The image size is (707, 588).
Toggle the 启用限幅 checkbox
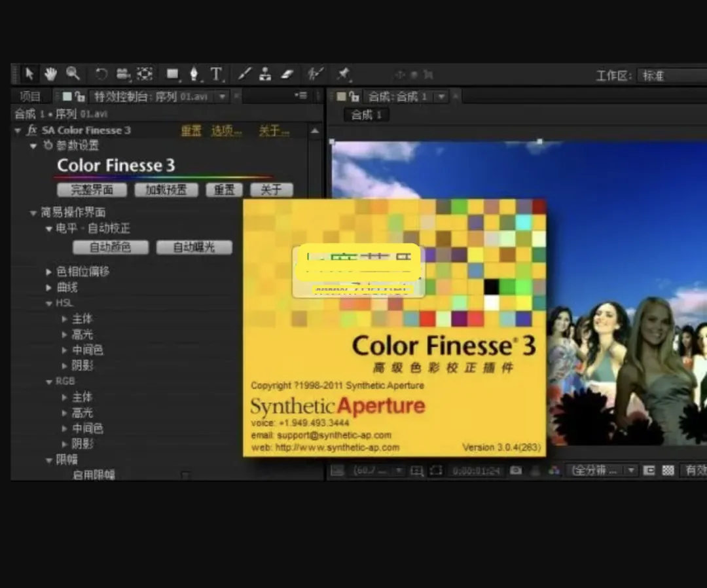185,475
